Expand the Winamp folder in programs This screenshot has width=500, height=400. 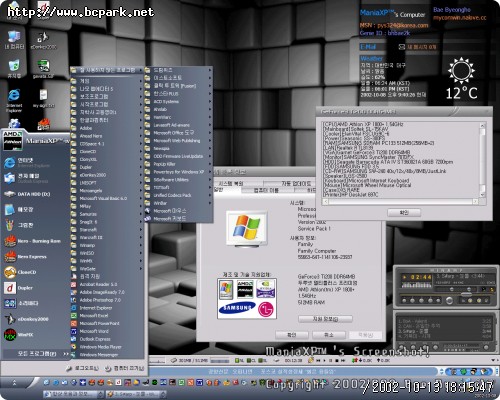(x=107, y=245)
